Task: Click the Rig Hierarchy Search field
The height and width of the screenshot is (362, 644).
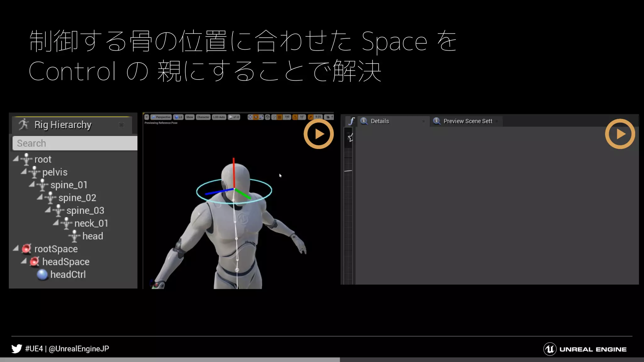Action: 75,143
